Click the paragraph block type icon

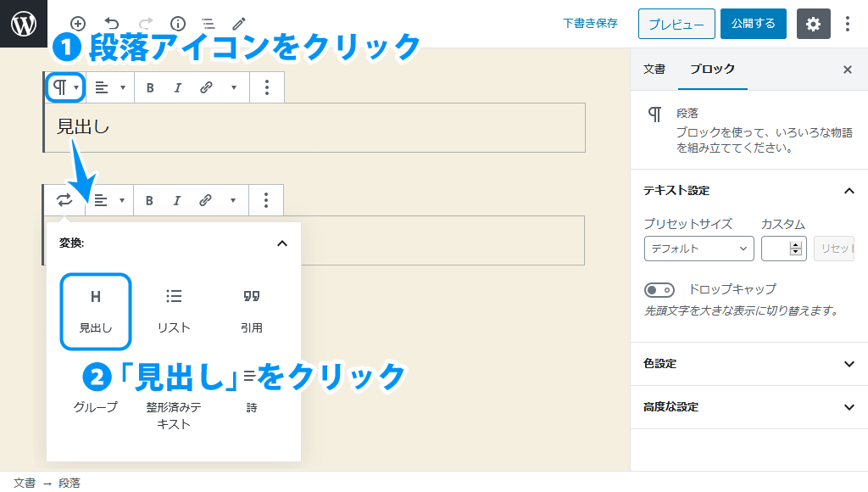click(x=65, y=87)
